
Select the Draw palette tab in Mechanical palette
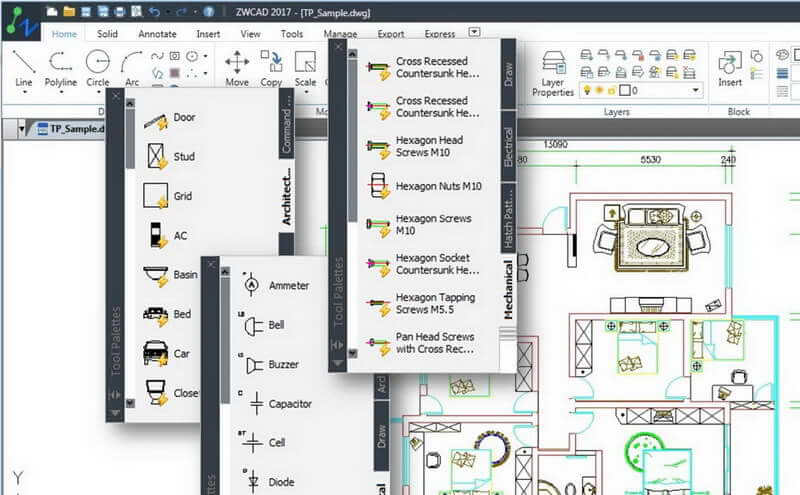click(509, 74)
